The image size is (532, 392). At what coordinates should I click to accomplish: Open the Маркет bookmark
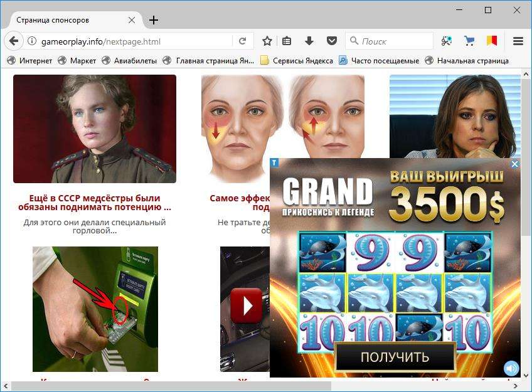click(77, 61)
